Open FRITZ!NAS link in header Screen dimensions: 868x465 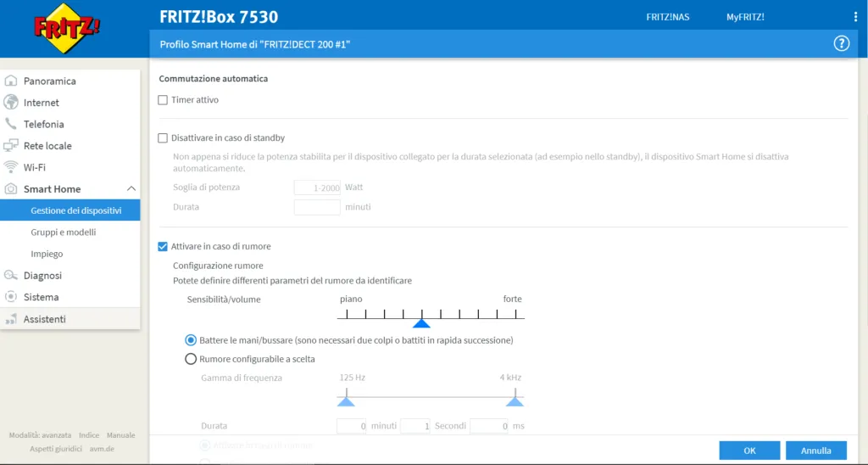click(668, 17)
